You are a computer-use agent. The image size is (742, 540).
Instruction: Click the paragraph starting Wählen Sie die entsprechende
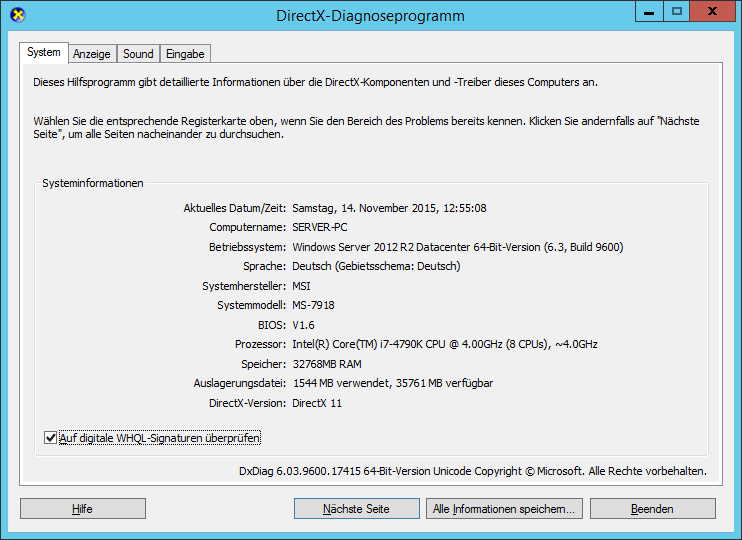366,128
